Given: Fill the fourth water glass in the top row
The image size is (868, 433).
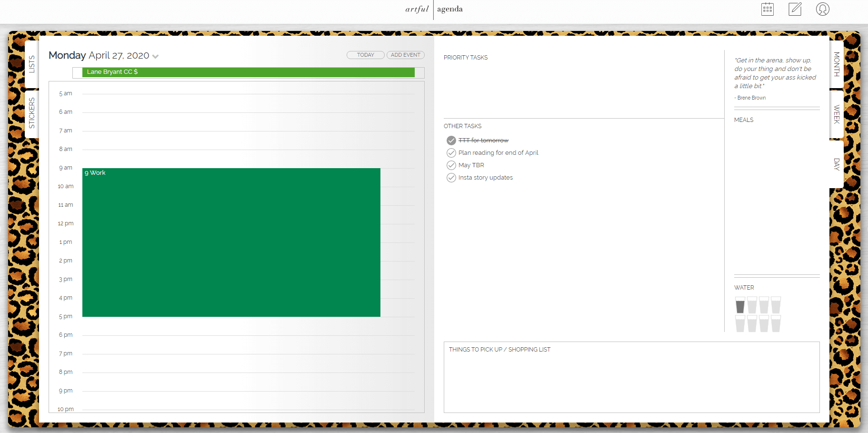Looking at the screenshot, I should (776, 305).
